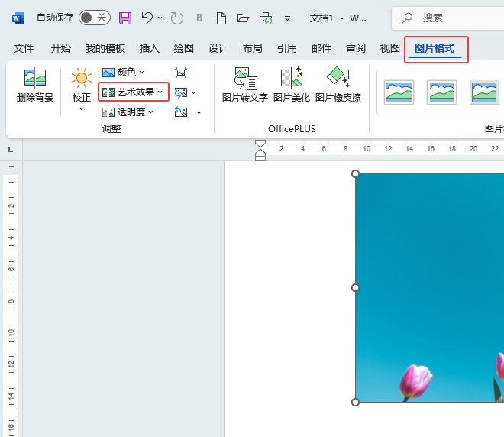Expand Customize Quick Access Toolbar arrow
504x437 pixels.
point(288,18)
